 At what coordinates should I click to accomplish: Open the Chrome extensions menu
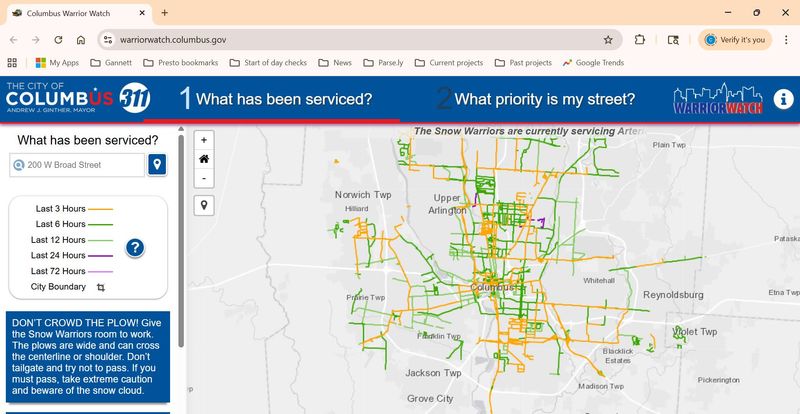pyautogui.click(x=640, y=40)
